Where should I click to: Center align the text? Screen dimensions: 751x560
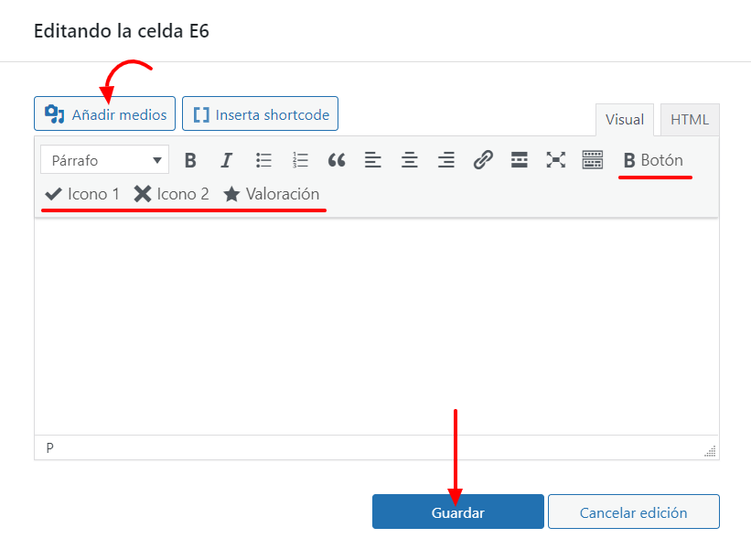pos(410,160)
